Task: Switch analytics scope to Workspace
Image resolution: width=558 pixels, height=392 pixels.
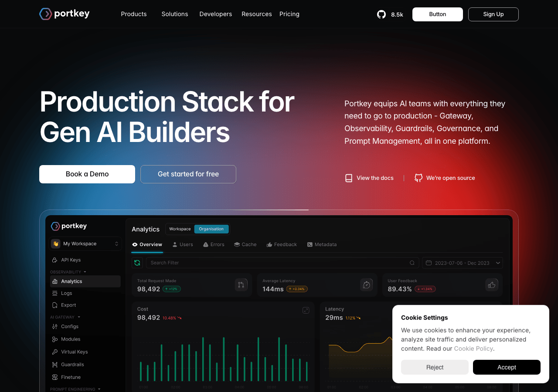Action: coord(180,229)
